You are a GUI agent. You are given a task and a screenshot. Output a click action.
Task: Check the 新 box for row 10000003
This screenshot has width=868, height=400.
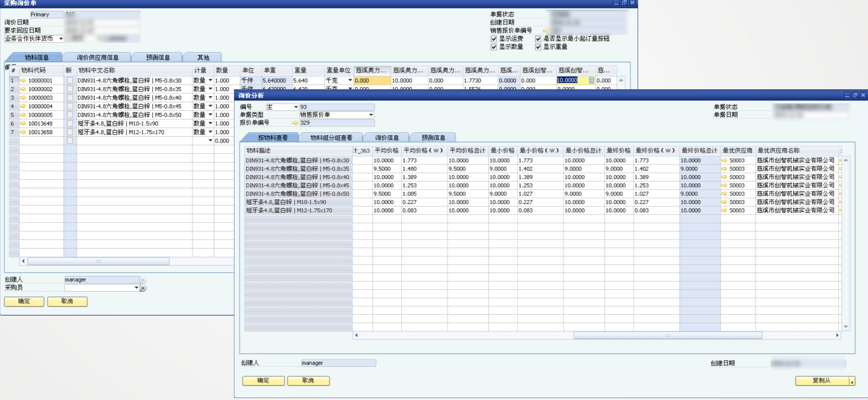point(70,98)
